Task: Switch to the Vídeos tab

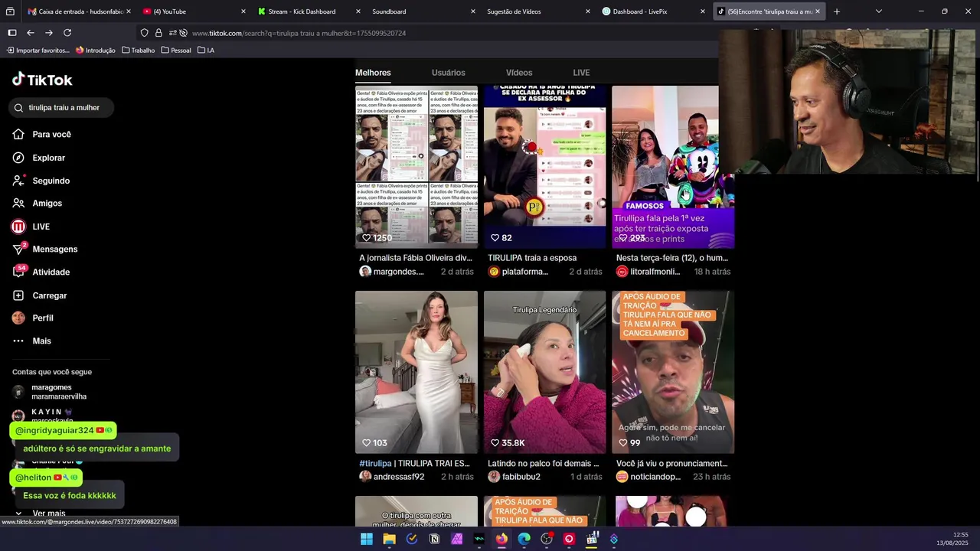Action: 519,73
